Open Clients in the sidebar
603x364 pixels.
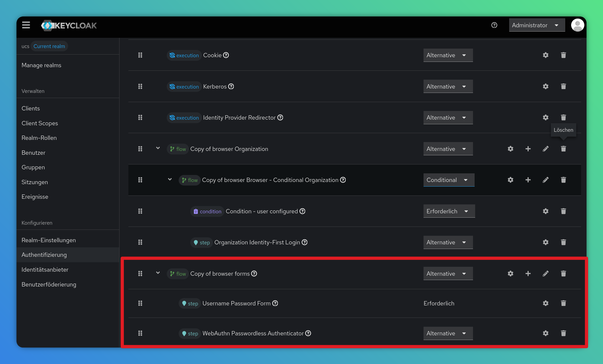click(x=31, y=108)
